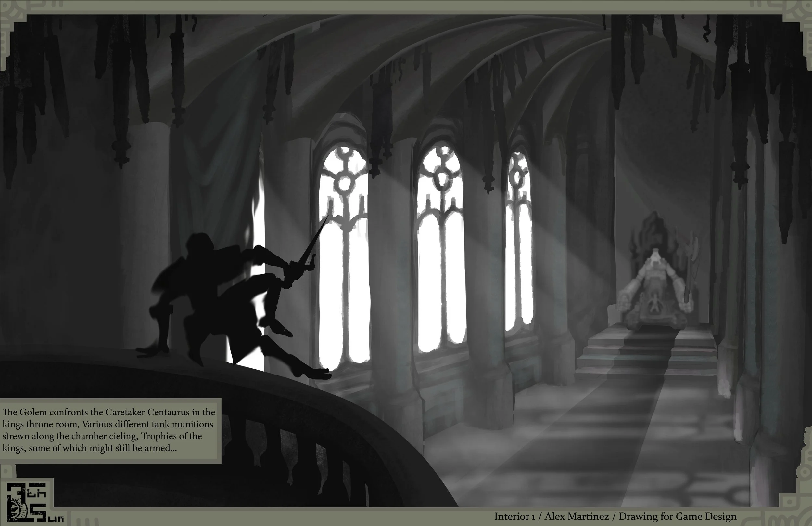Click the caption text box about the Golem
The width and height of the screenshot is (812, 526).
(x=110, y=431)
